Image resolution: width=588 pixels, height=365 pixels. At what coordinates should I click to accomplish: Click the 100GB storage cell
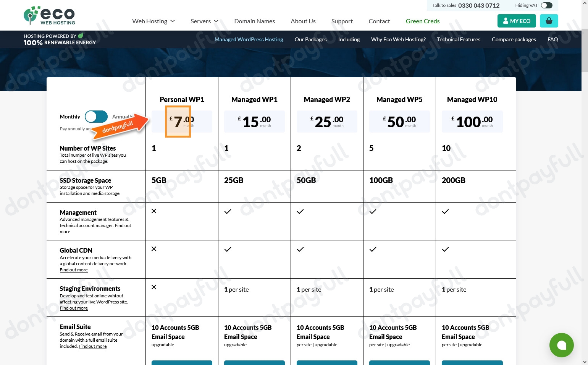(x=381, y=180)
